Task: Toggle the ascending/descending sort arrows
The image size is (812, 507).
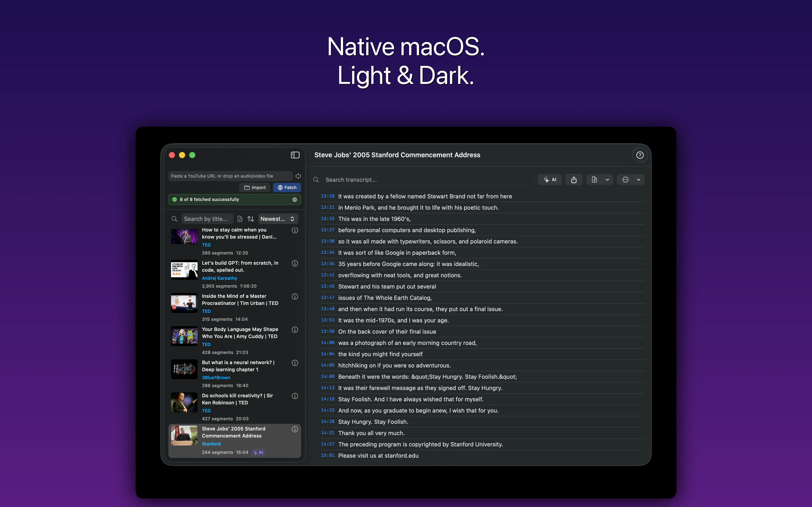Action: click(x=251, y=219)
